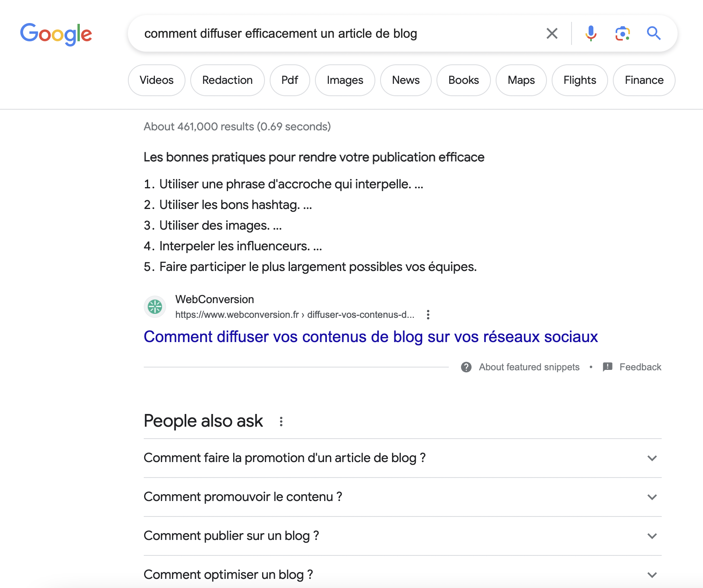Click the Google logo
This screenshot has width=703, height=588.
[x=56, y=34]
